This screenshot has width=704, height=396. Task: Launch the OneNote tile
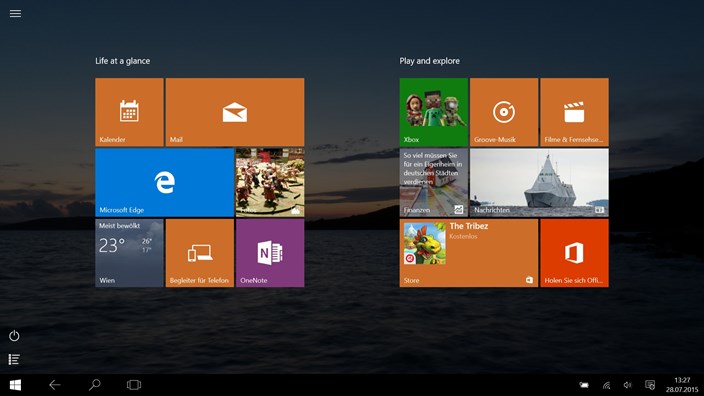click(x=270, y=253)
